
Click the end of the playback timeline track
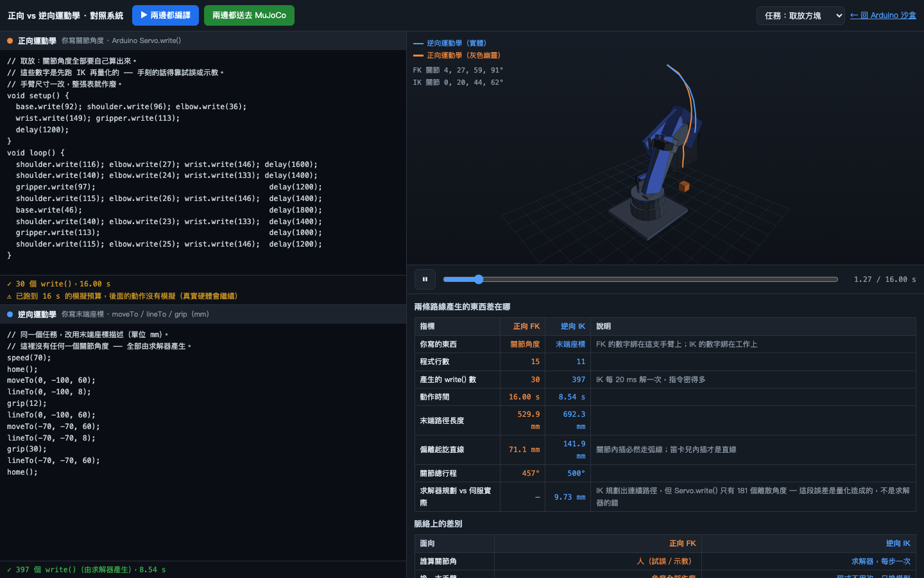(836, 279)
